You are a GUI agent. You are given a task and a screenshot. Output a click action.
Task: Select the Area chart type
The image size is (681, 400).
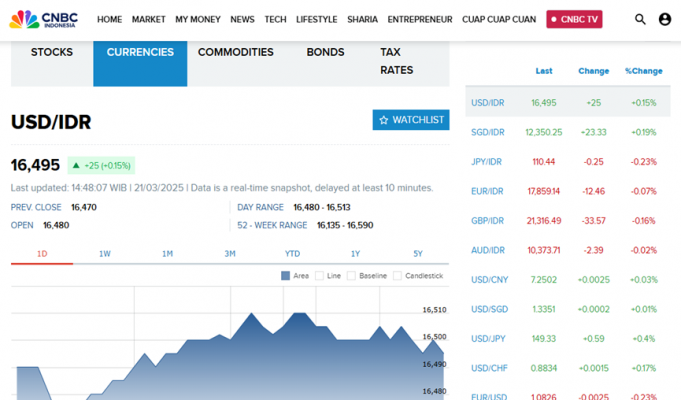(295, 276)
